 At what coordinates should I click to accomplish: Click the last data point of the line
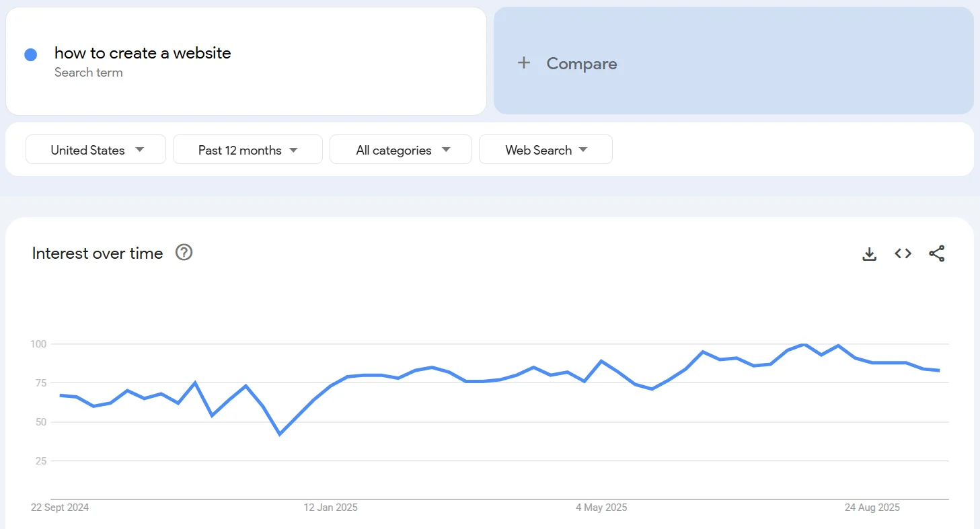click(x=939, y=370)
